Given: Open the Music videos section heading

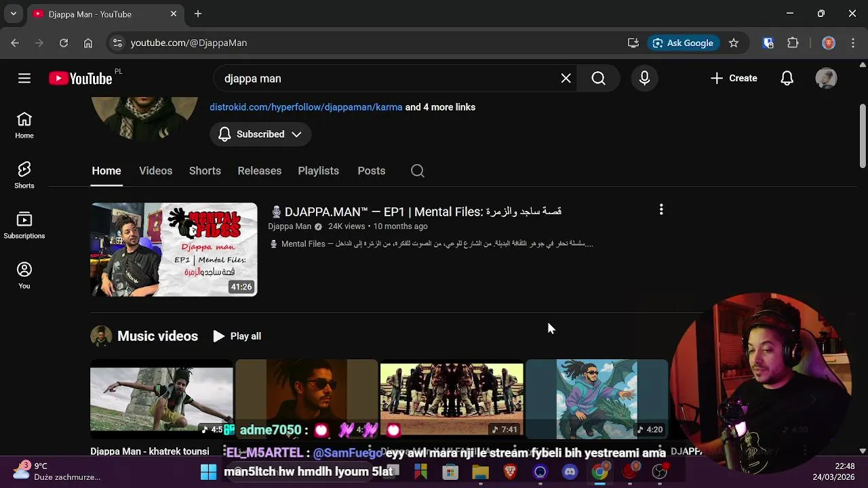Looking at the screenshot, I should (157, 336).
